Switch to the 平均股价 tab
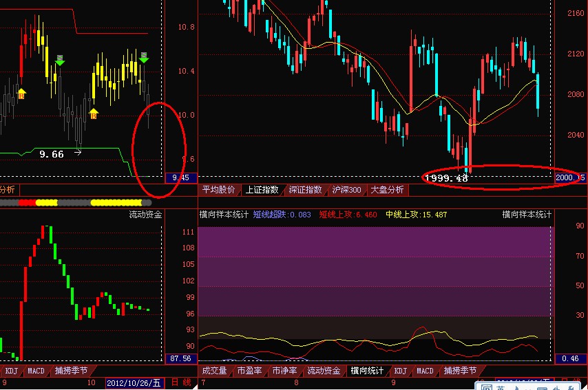 point(218,190)
